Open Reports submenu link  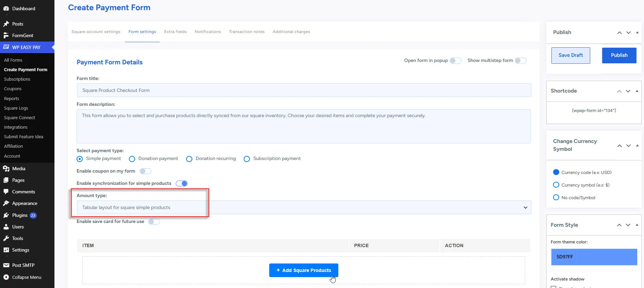pos(12,98)
